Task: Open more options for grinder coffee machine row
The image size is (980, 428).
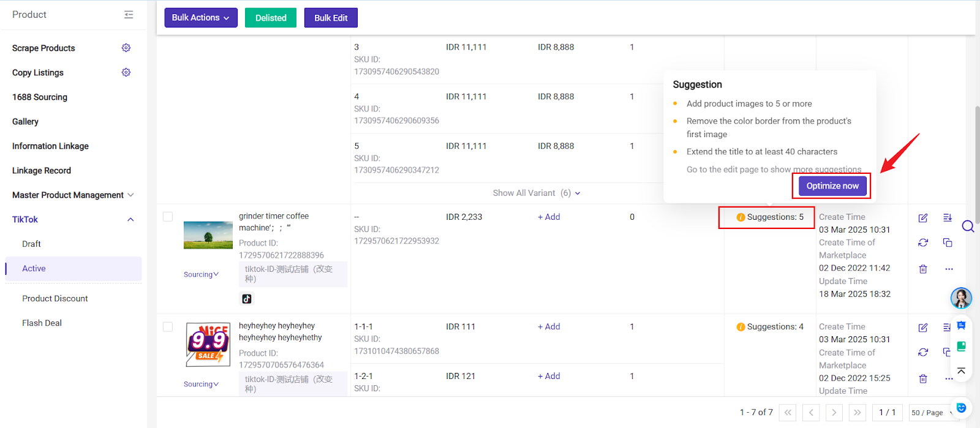Action: (x=949, y=269)
